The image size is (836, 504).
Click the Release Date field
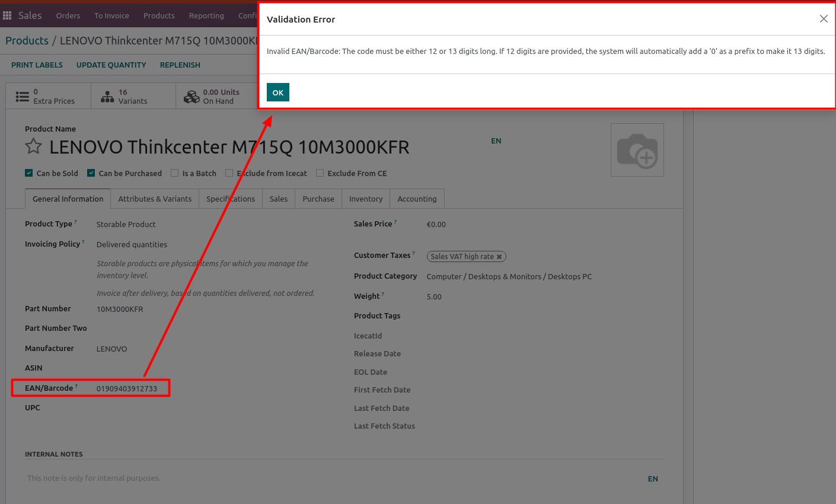click(544, 354)
